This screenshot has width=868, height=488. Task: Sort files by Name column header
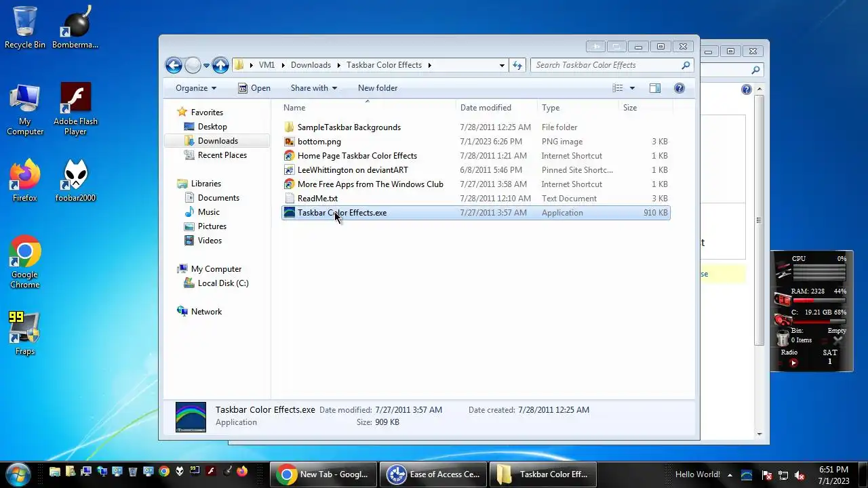pos(368,108)
